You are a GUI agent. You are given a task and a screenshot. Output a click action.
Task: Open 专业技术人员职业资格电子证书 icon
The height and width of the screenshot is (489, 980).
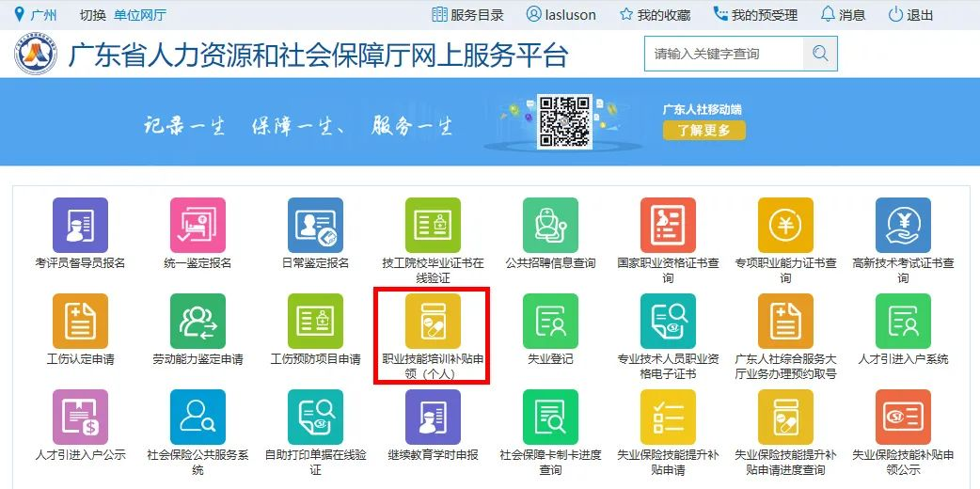[668, 321]
